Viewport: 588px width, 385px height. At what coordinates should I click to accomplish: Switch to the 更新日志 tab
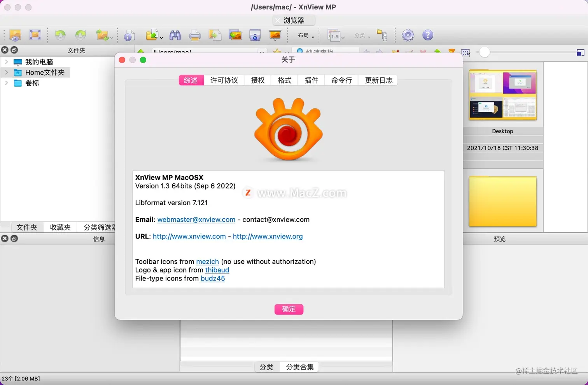378,80
